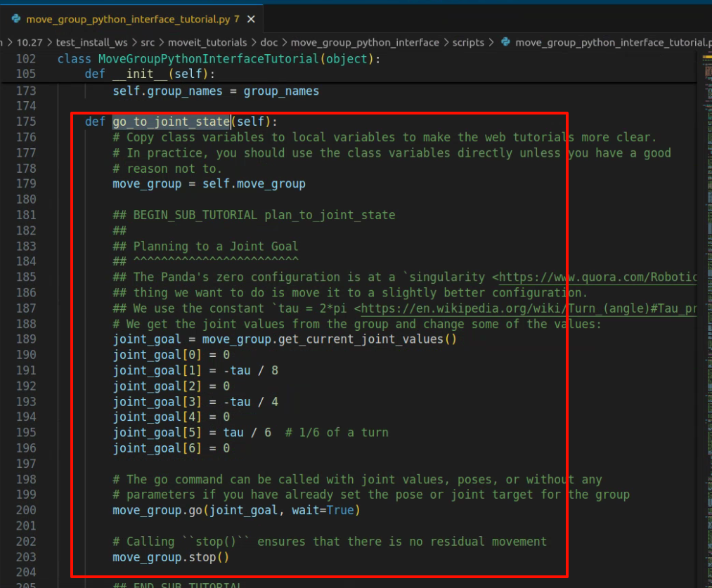
Task: Click the Python file icon in the tab
Action: (x=16, y=19)
